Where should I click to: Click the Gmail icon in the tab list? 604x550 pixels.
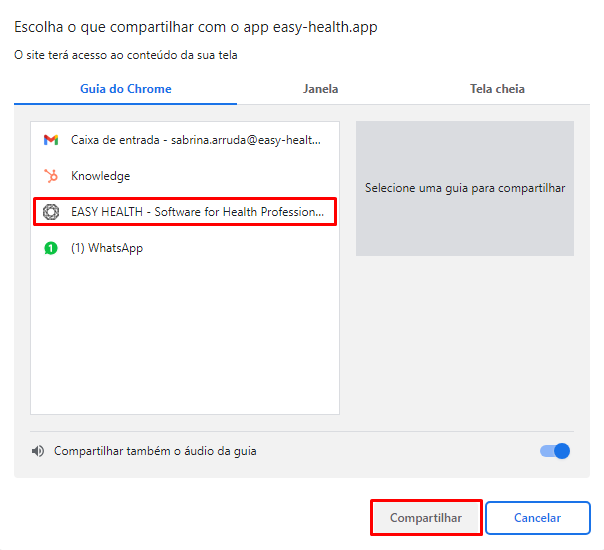[x=51, y=140]
